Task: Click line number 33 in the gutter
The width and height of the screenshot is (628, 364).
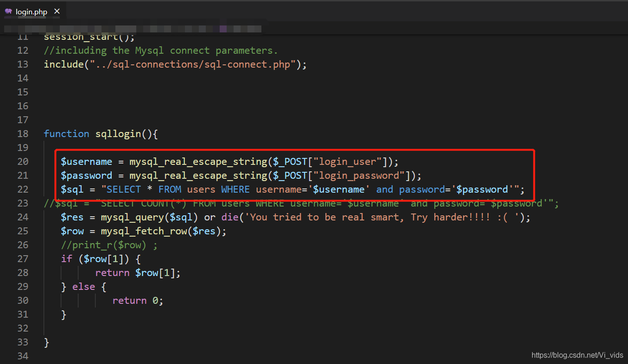Action: pos(23,342)
